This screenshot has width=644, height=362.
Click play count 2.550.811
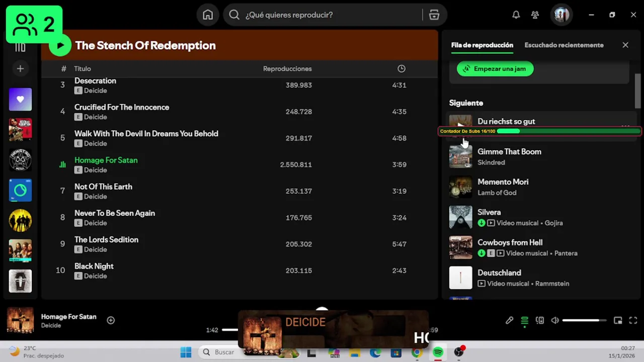click(296, 164)
